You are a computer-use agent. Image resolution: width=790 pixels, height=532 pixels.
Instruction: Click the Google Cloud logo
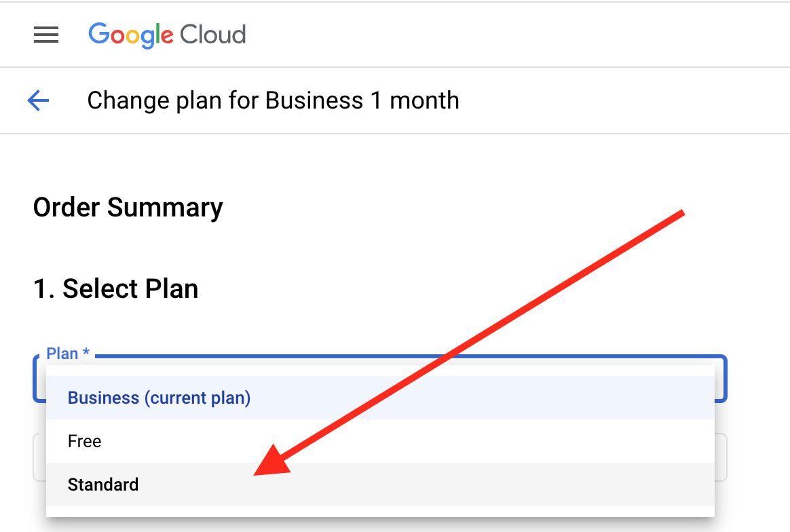tap(167, 35)
